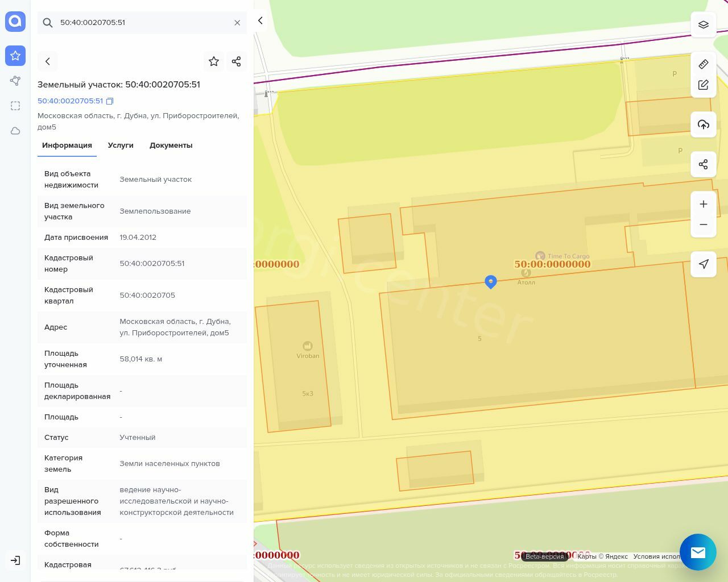Open the cloud sidebar icon
Viewport: 728px width, 582px height.
pyautogui.click(x=15, y=131)
